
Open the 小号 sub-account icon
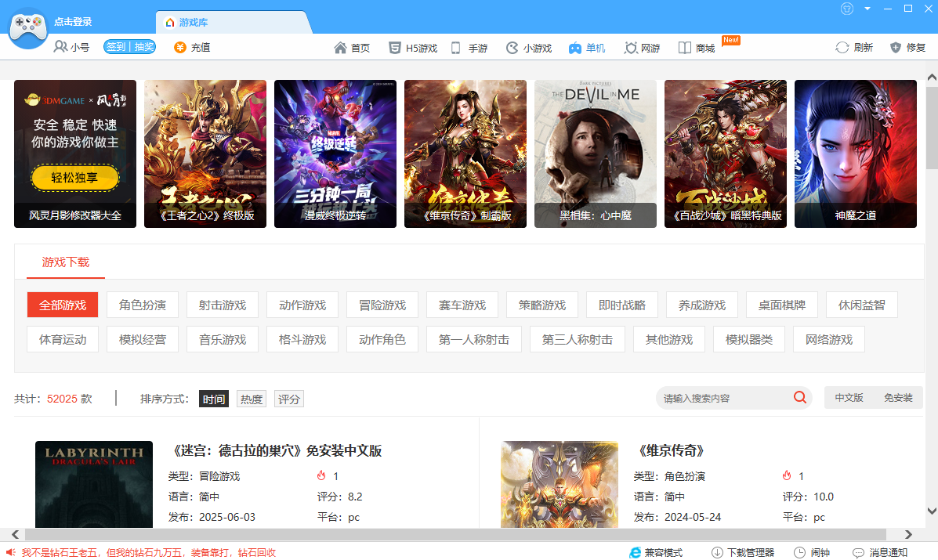point(60,47)
